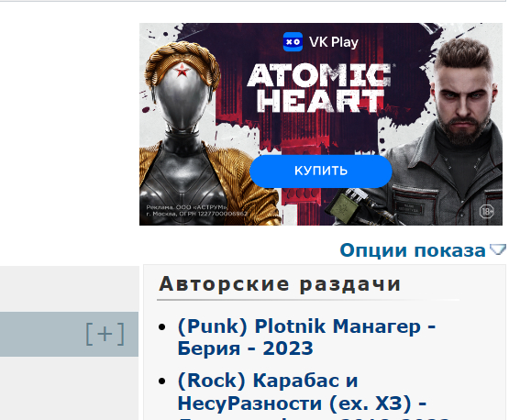Screen dimensions: 520x420
Task: Click the "Берия - 2023" line of the link
Action: (246, 348)
